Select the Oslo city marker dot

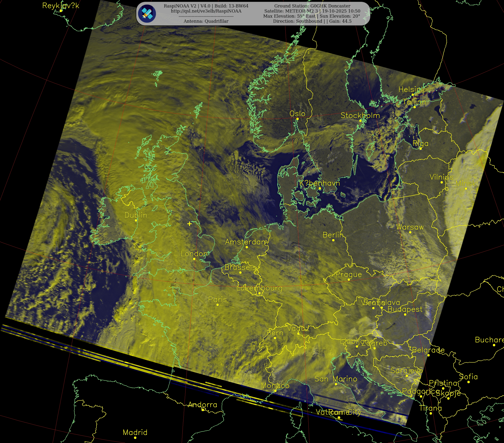click(x=297, y=119)
